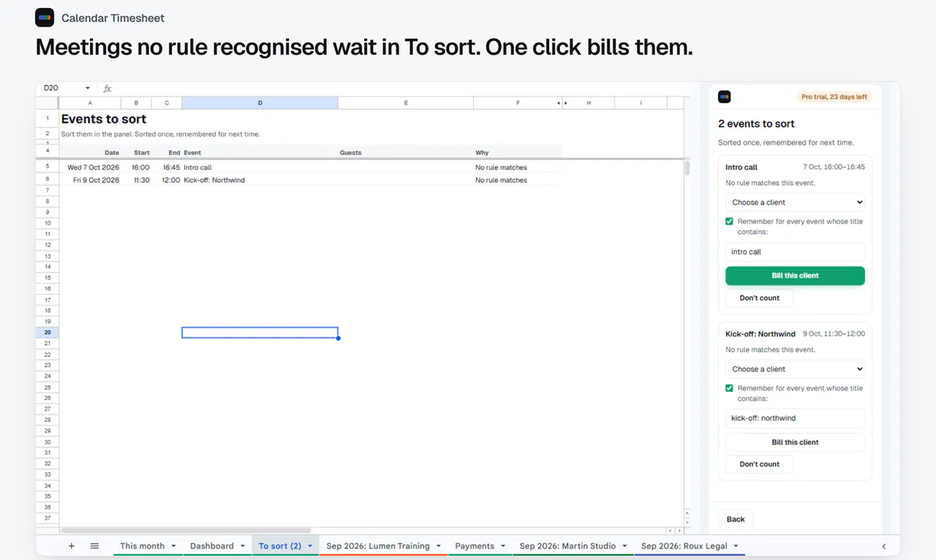
Task: Click 'No rule matches' in row 5
Action: (501, 167)
